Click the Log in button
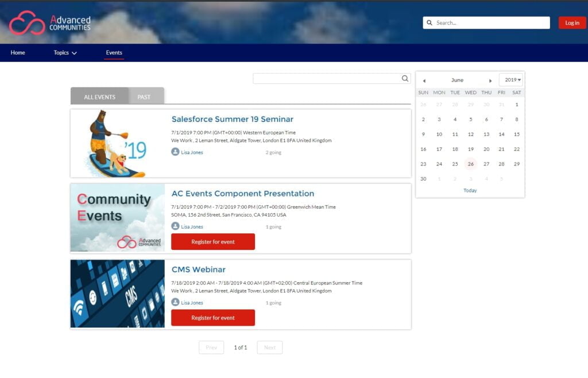Screen dimensions: 588x378 572,23
